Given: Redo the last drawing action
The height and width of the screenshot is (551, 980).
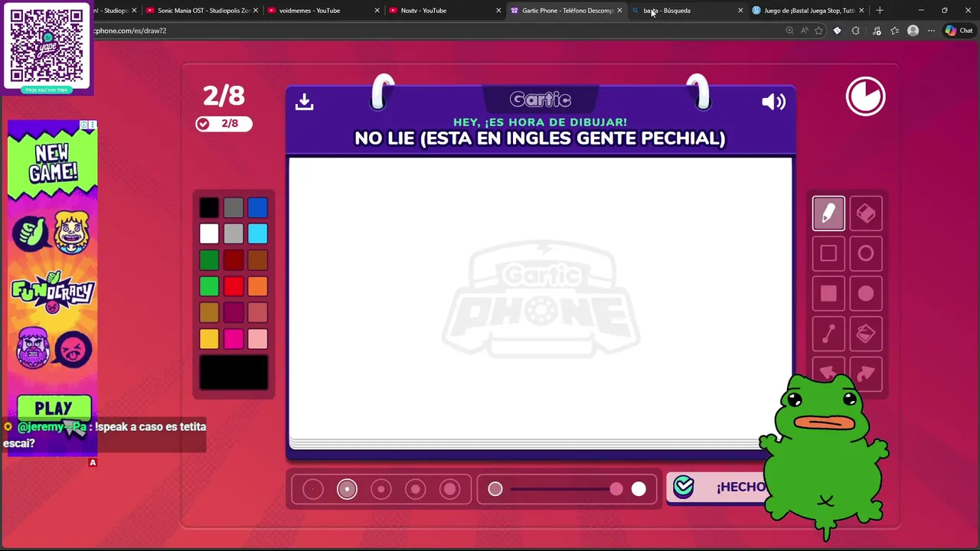Looking at the screenshot, I should 866,373.
